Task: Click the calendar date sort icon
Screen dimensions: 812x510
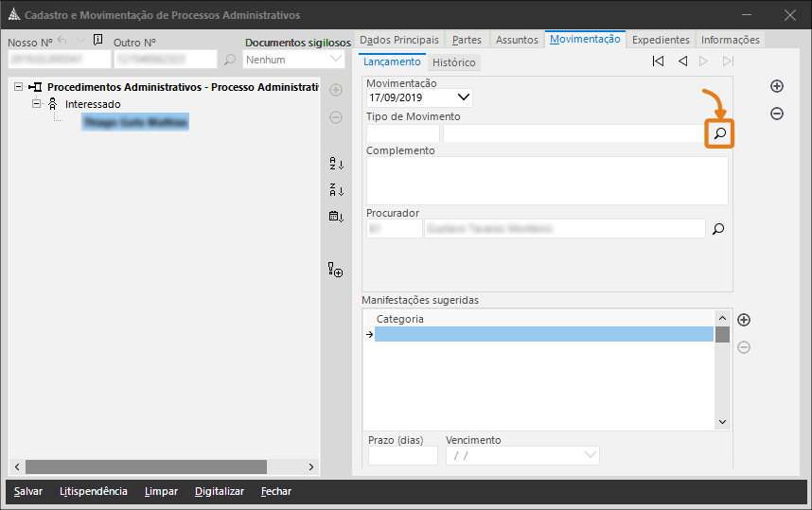Action: tap(335, 216)
